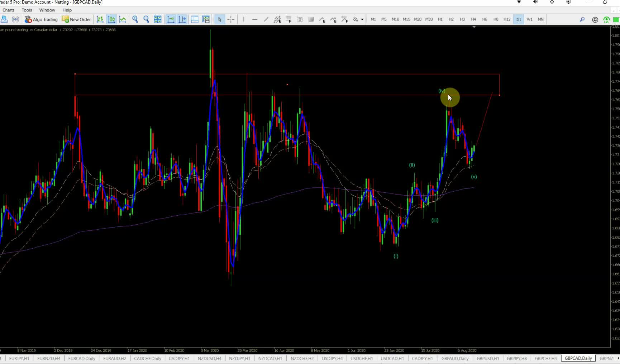Switch to the GBPAUD,Daily chart tab
The image size is (620, 364).
(x=455, y=358)
